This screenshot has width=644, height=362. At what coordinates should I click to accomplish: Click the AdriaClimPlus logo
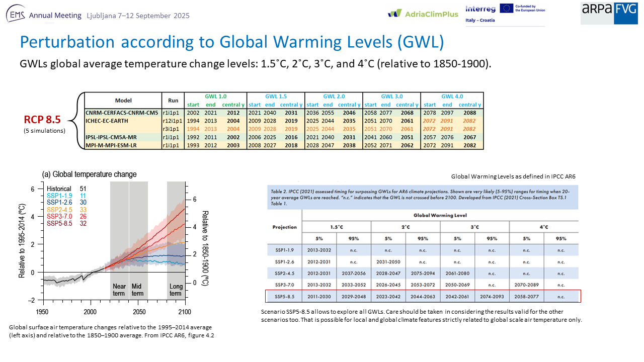[423, 14]
